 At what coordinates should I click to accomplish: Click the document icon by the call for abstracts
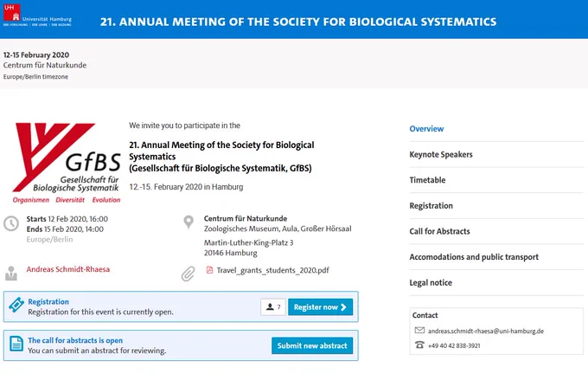16,344
